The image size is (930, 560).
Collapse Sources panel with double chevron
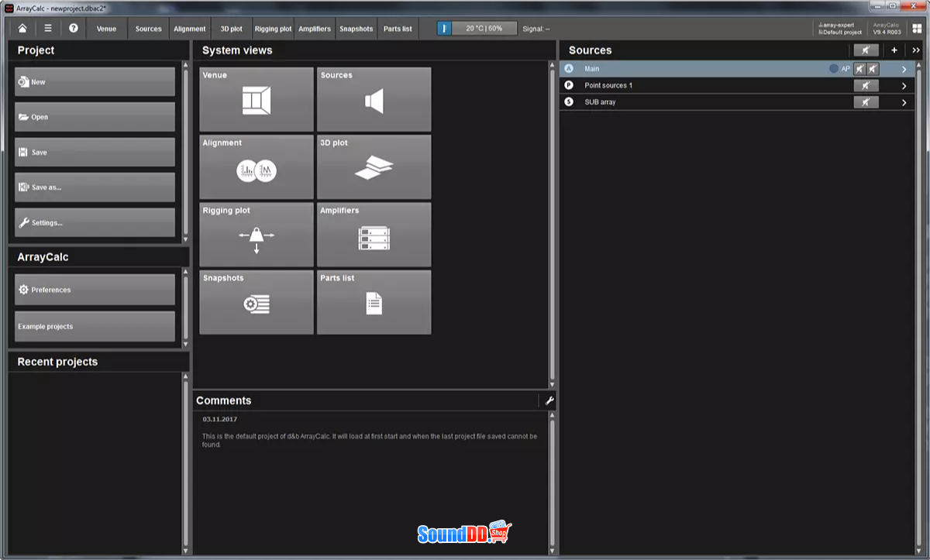click(916, 50)
